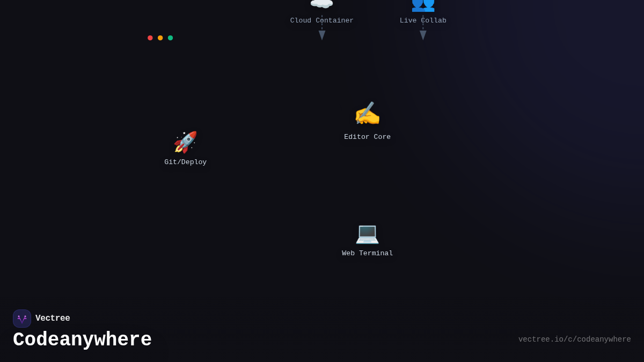Image resolution: width=644 pixels, height=362 pixels.
Task: Click the Editor Core writing-hand icon
Action: [x=367, y=113]
